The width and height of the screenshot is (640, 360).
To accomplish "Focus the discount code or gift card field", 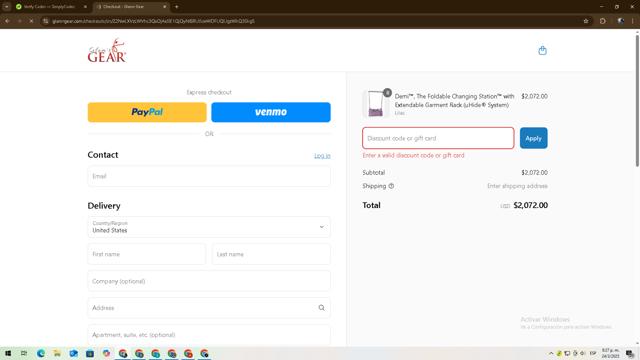I will coord(438,138).
